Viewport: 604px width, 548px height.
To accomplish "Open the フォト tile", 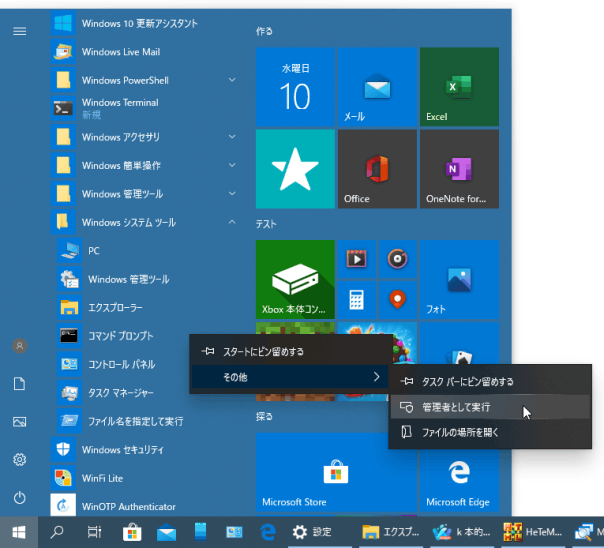I will (x=459, y=280).
